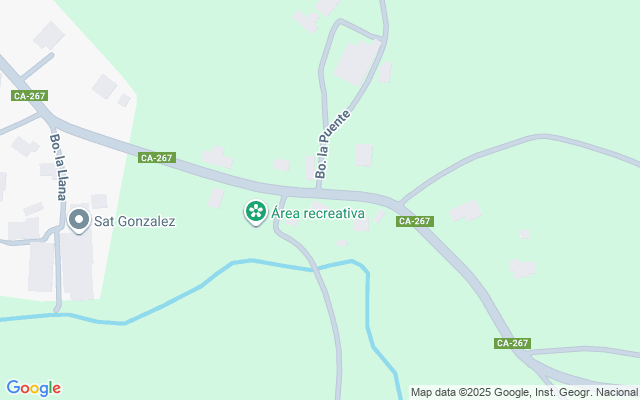Click the Map data ©2025 Google attribution
The image size is (640, 400).
524,392
